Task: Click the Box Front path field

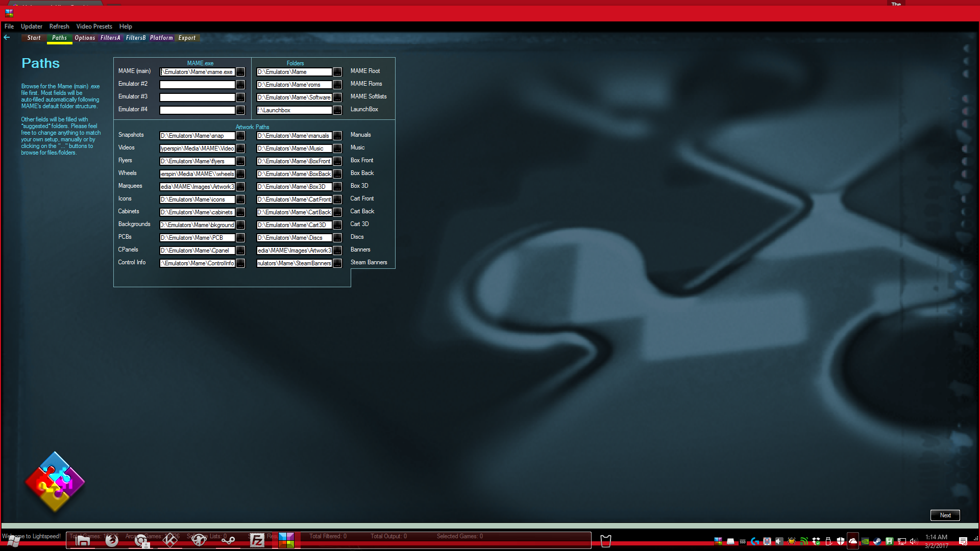Action: point(295,161)
